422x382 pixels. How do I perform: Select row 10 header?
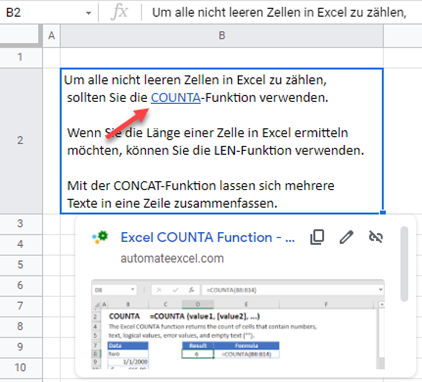[x=21, y=368]
